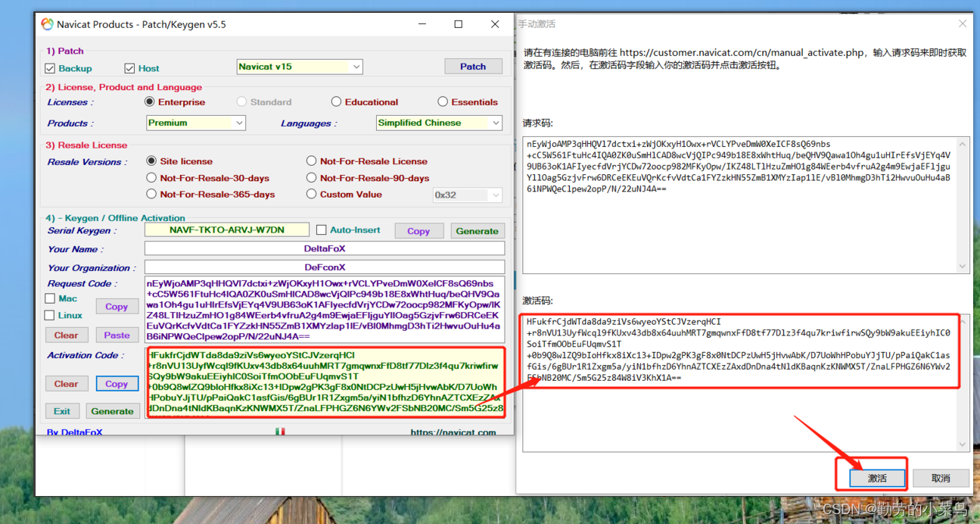Click Clear under Activation Code
Screen dimensions: 980x524
point(67,384)
